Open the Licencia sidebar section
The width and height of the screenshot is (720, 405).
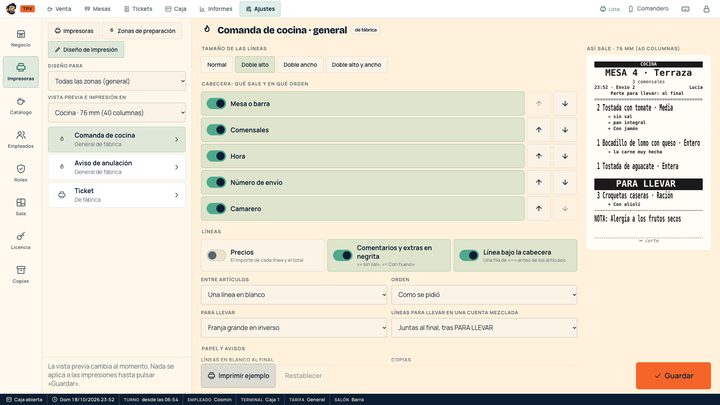point(21,241)
